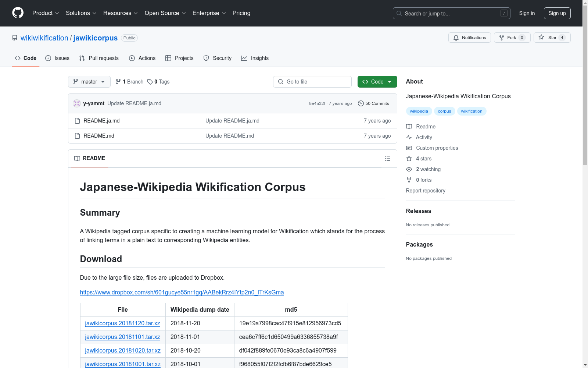Click the Go to file input
The height and width of the screenshot is (368, 588).
point(312,82)
